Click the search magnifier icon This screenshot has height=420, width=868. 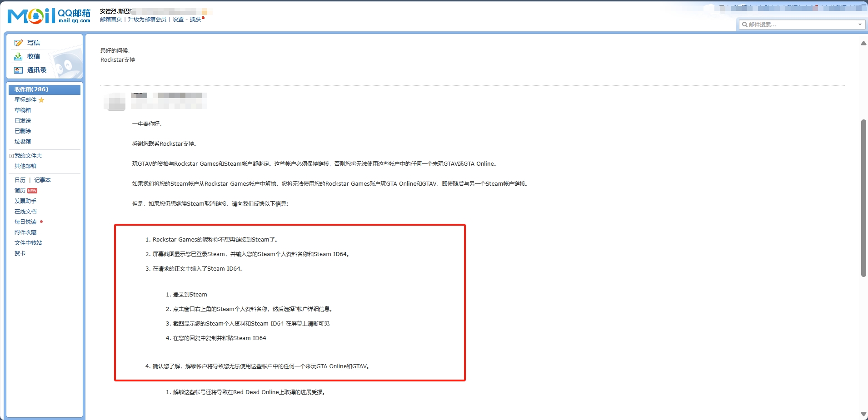click(x=744, y=25)
